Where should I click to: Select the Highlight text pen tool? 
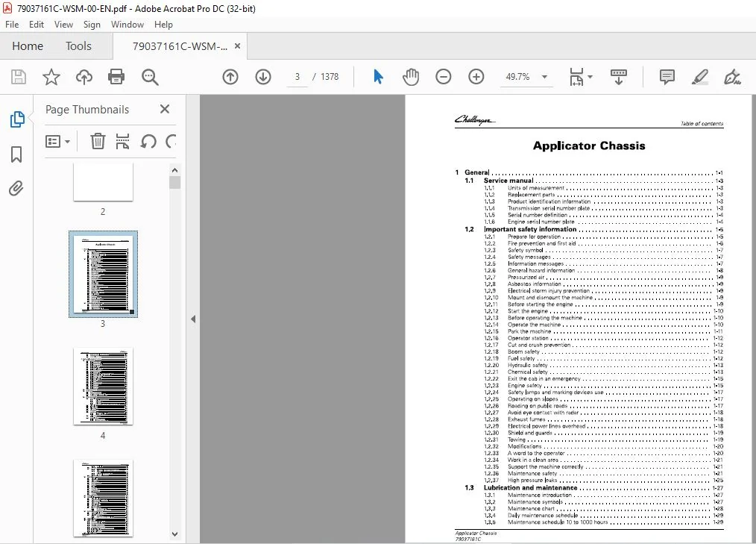pyautogui.click(x=699, y=77)
